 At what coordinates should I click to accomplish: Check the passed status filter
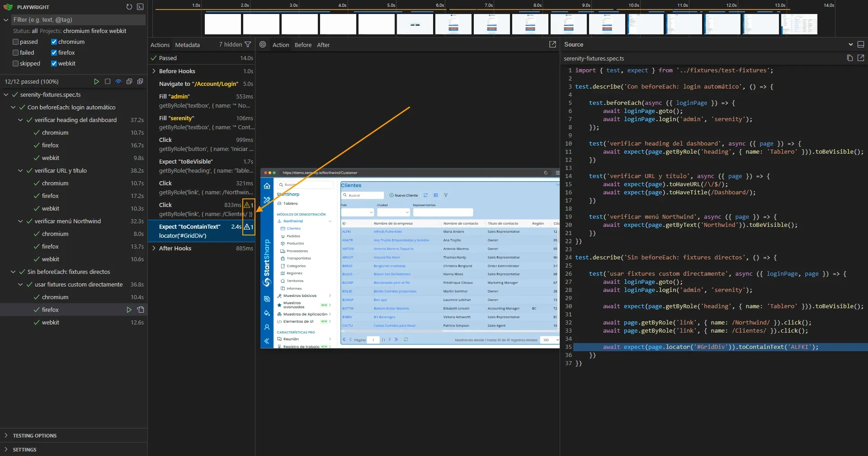tap(16, 42)
